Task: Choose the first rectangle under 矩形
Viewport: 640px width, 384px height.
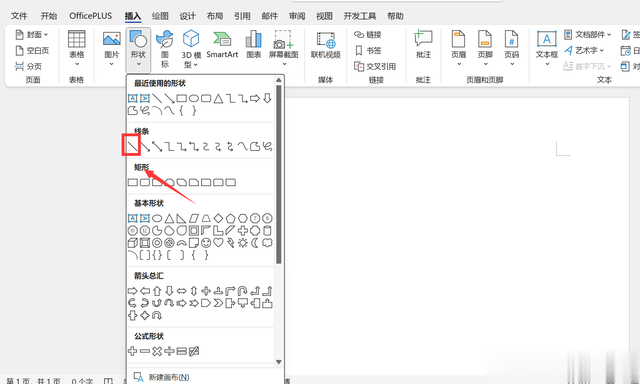Action: 133,182
